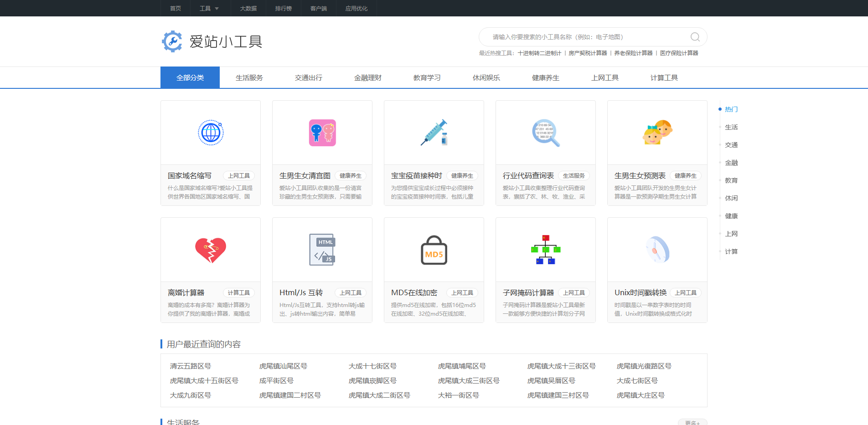This screenshot has width=868, height=425.
Task: Click the magnifying glass icon on 行业代码查询表
Action: coord(545,133)
